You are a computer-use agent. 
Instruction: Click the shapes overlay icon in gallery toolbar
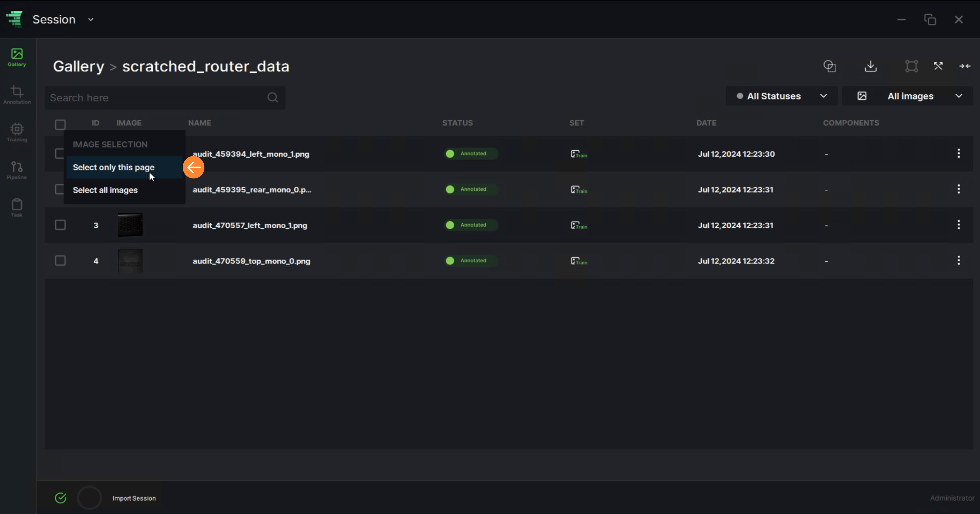830,66
